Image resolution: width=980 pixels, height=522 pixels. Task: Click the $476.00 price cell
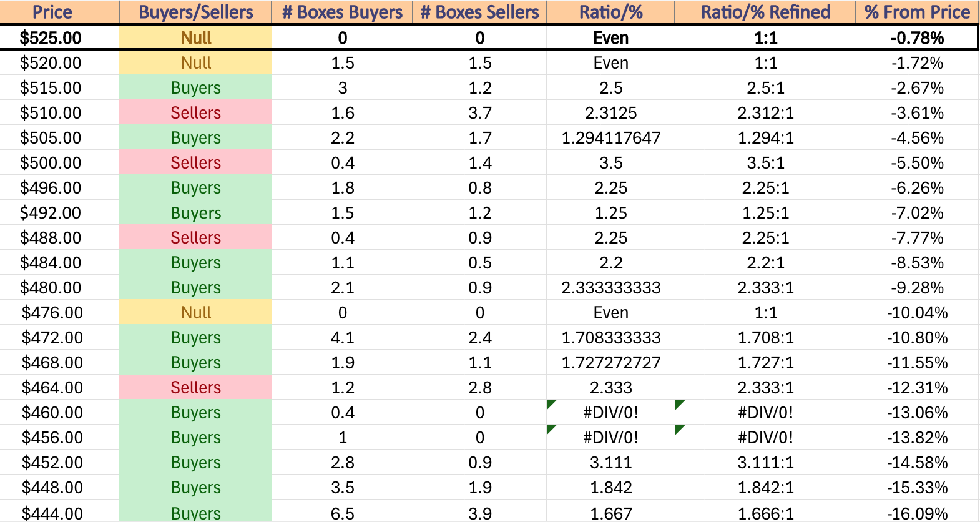[59, 312]
